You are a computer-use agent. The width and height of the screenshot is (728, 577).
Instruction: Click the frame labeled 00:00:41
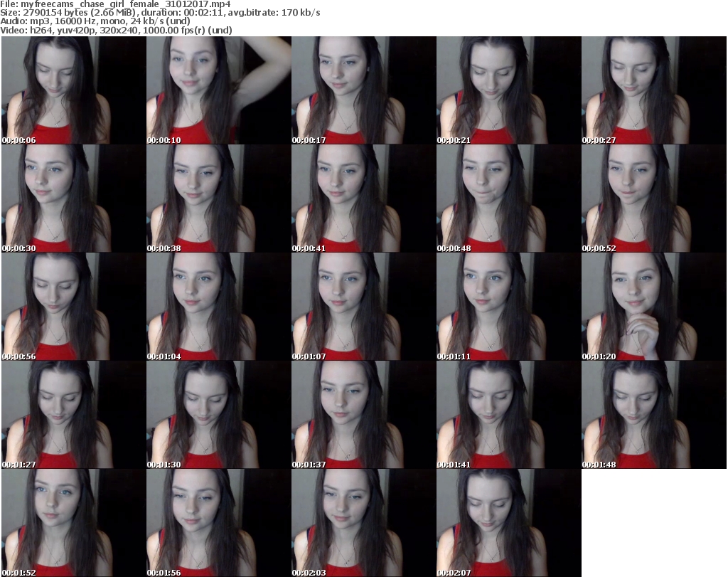click(x=364, y=198)
